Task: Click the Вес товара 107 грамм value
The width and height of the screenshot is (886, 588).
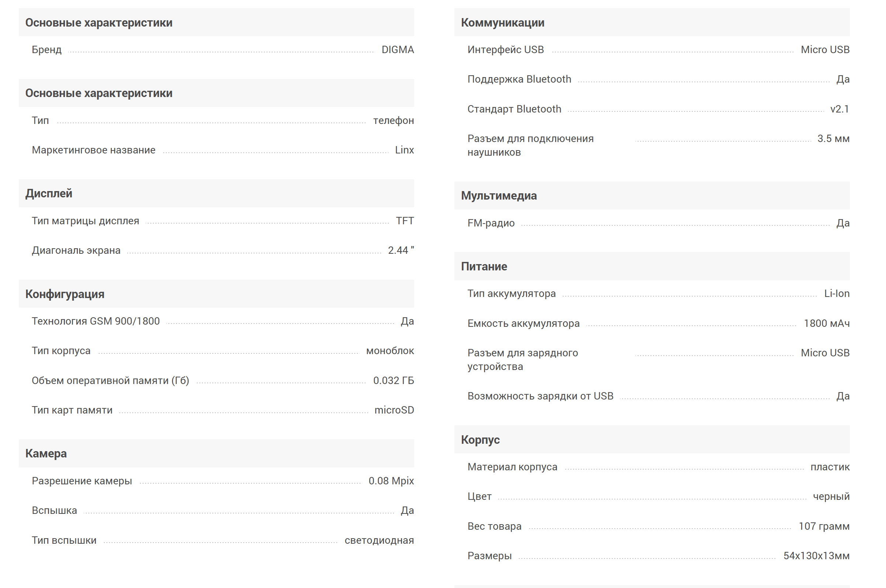Action: click(x=824, y=526)
